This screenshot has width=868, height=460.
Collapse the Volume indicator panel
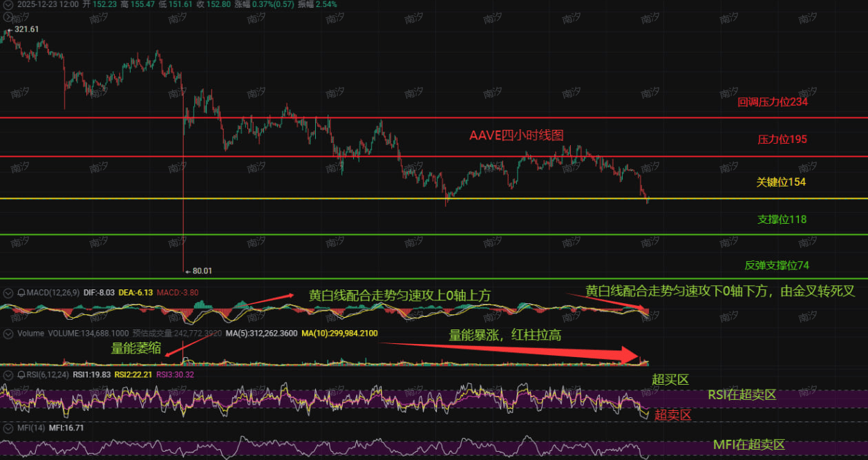pos(8,334)
